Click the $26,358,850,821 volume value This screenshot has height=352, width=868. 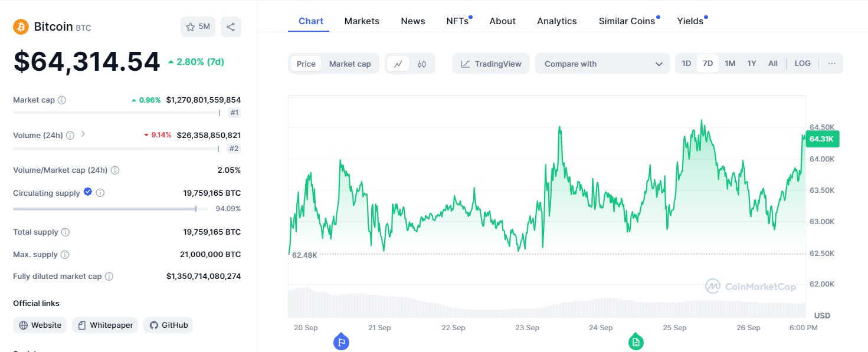tap(209, 135)
